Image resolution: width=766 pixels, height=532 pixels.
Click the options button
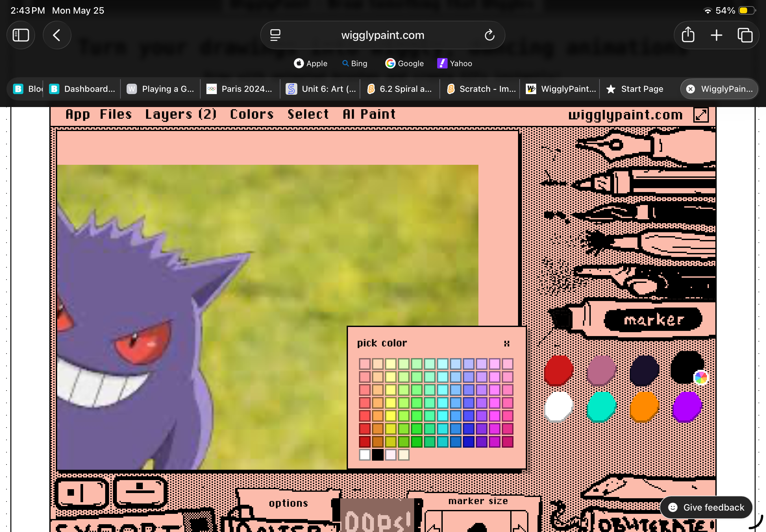[x=289, y=503]
